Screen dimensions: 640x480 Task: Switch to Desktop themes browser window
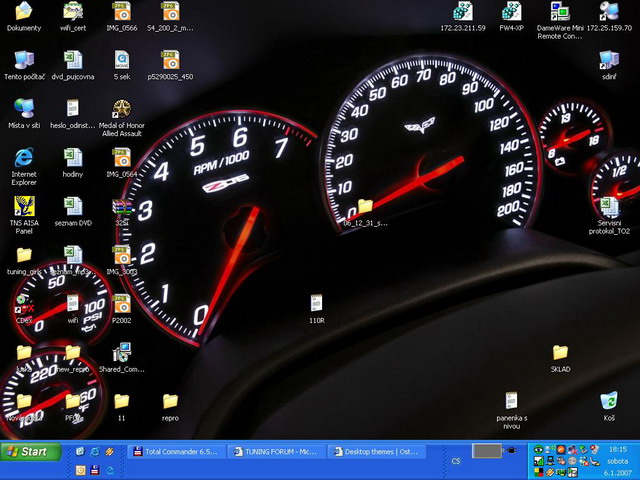(376, 452)
